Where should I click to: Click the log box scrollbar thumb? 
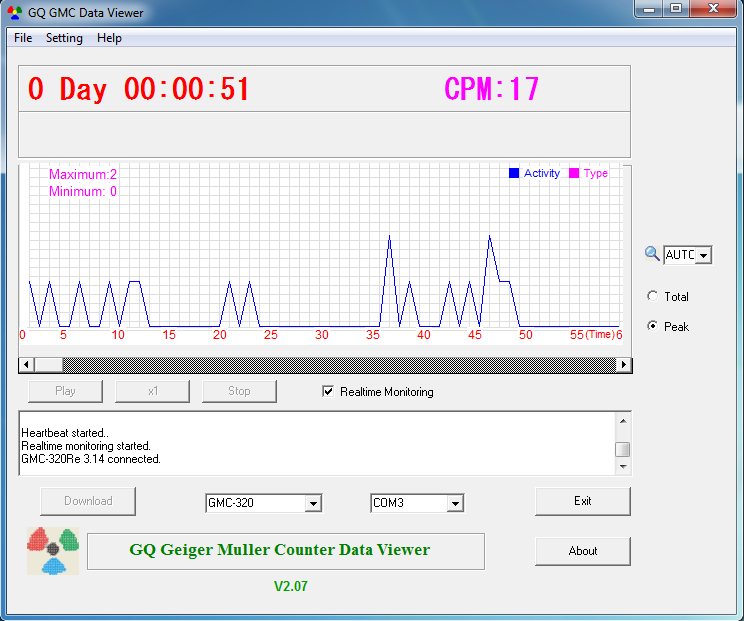(623, 449)
